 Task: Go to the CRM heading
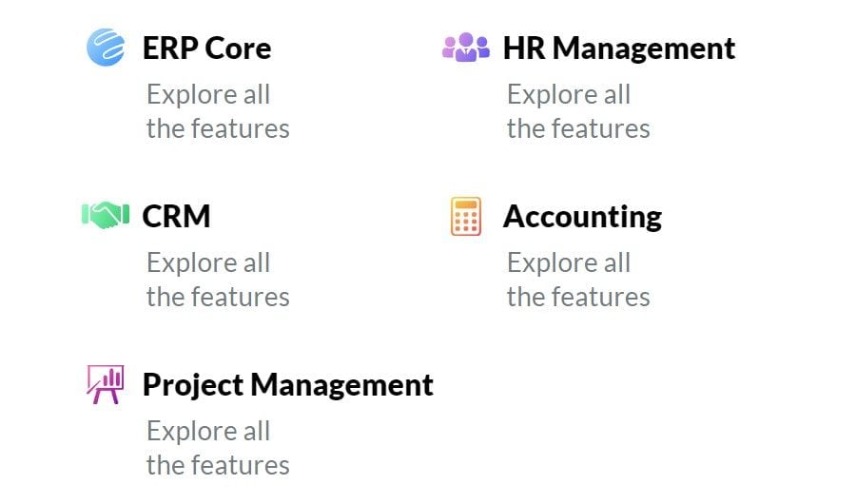coord(176,216)
